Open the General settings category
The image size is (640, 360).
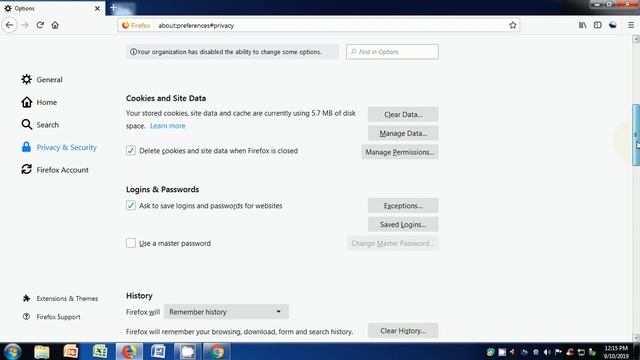click(x=42, y=80)
